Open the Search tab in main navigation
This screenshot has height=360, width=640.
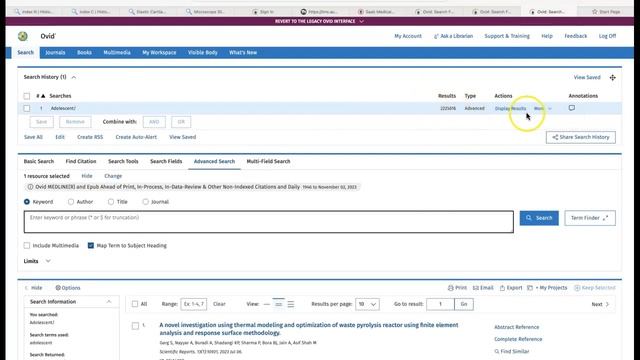(x=25, y=53)
